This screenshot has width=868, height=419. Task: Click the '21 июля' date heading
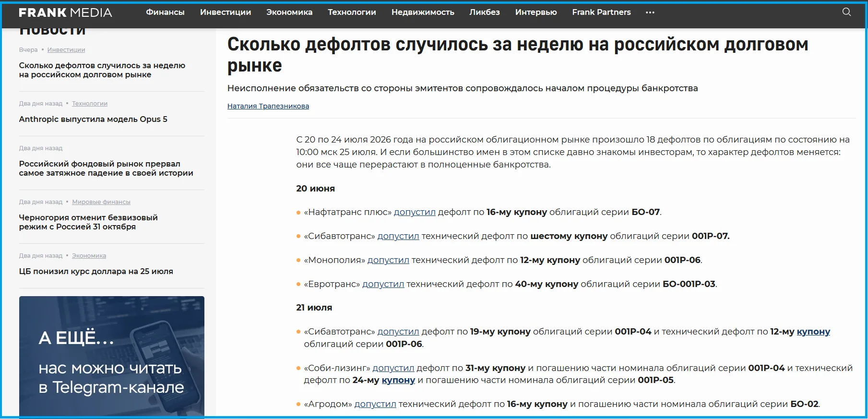[x=314, y=308]
